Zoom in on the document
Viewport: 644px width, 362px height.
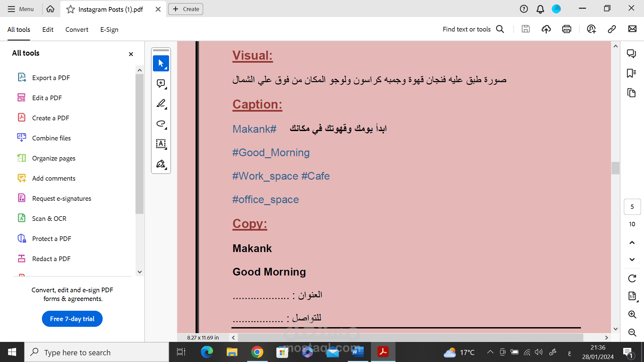pos(632,314)
